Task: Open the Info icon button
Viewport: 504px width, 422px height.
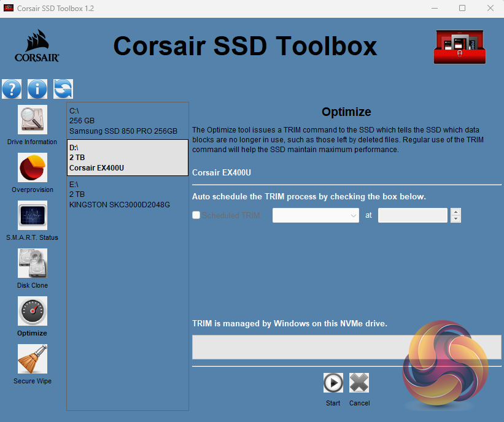Action: click(x=37, y=89)
